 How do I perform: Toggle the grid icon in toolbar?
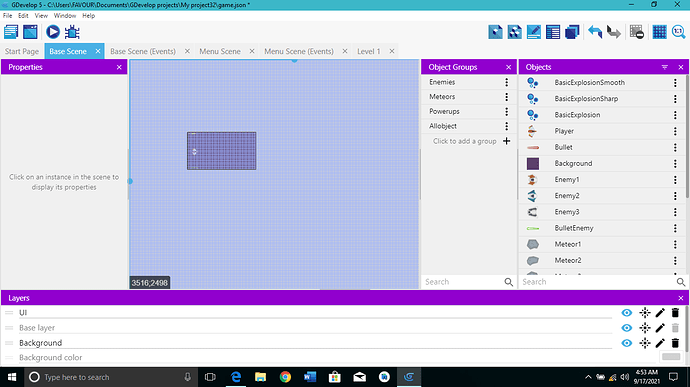[659, 32]
